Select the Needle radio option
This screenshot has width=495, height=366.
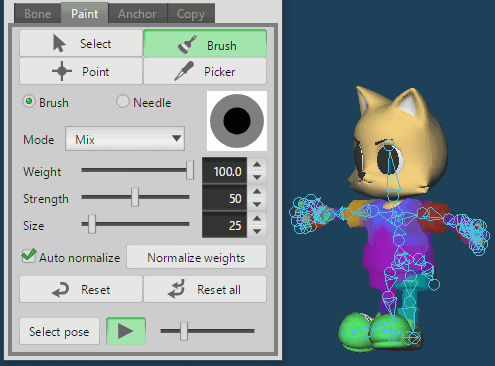123,101
